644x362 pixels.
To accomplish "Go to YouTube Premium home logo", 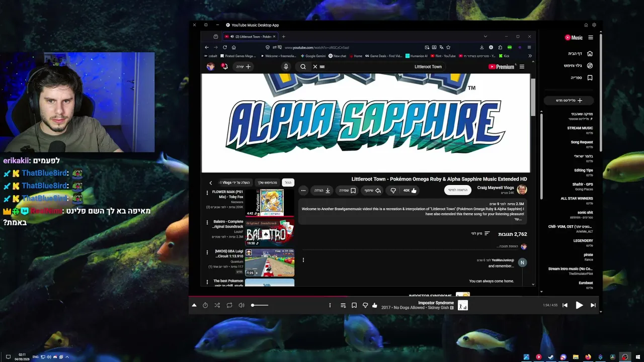I will click(501, 67).
